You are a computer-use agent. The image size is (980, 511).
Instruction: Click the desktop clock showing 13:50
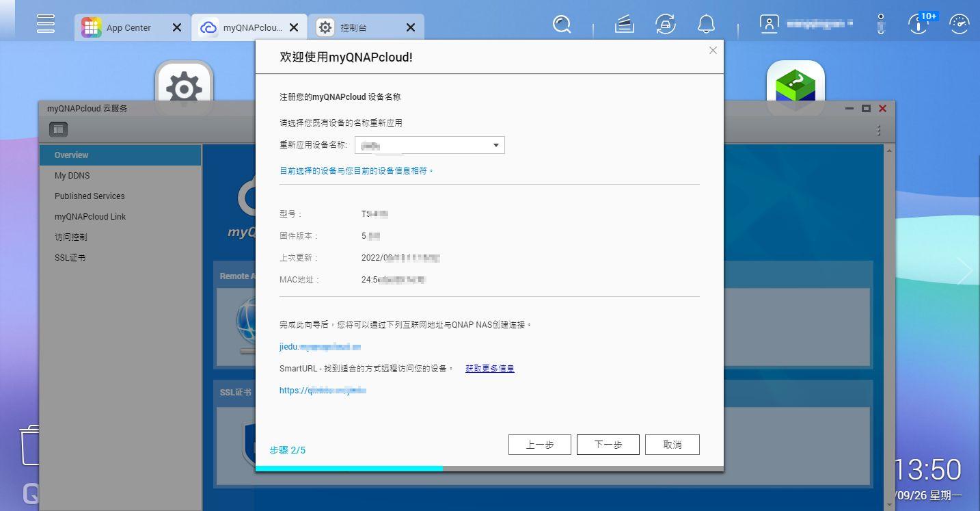pyautogui.click(x=927, y=470)
